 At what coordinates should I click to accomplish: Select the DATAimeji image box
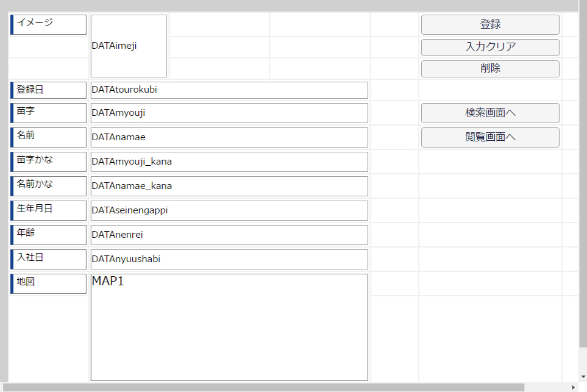point(129,46)
